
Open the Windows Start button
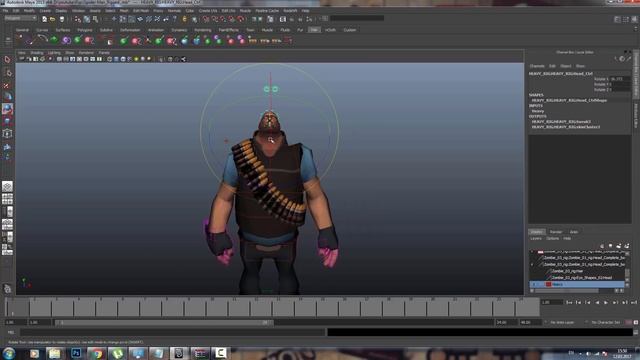coord(9,353)
